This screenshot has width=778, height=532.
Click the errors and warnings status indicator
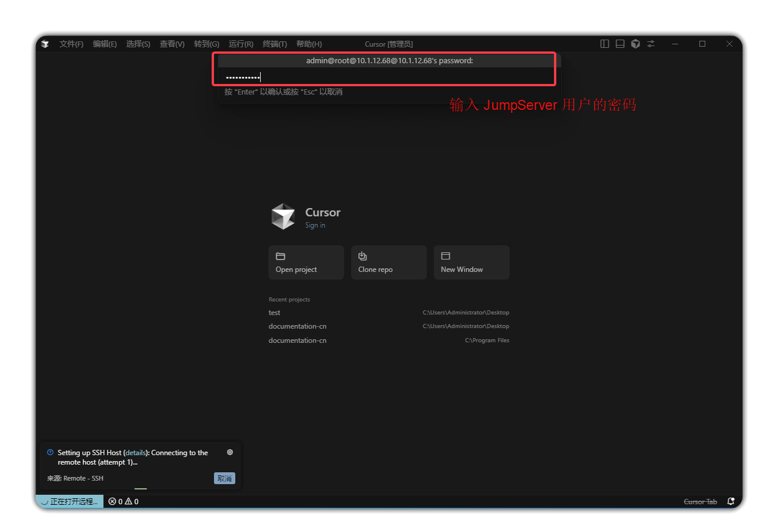(x=124, y=501)
